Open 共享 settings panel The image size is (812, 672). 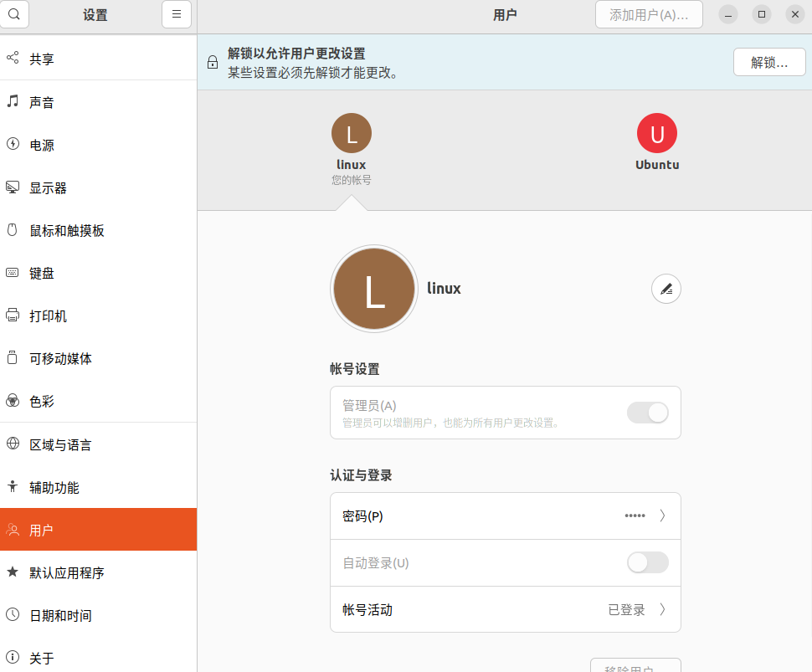click(x=99, y=59)
